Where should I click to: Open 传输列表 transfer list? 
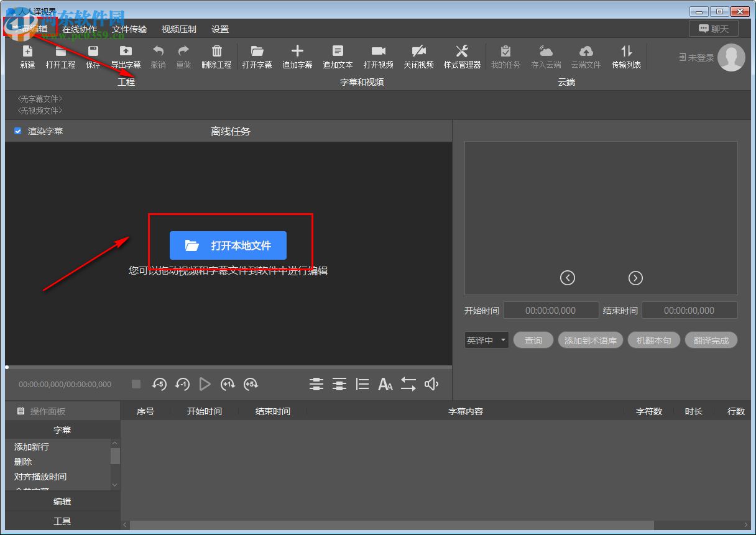tap(626, 52)
